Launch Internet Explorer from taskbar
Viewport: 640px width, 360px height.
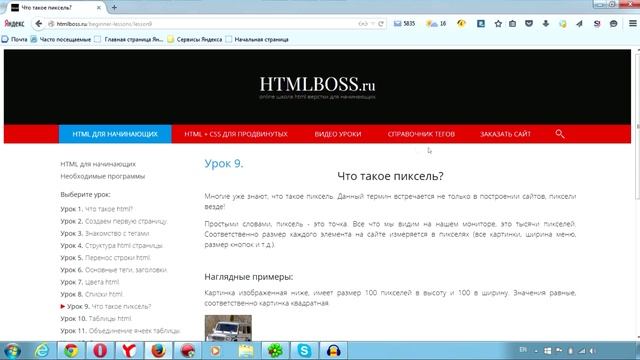click(42, 351)
